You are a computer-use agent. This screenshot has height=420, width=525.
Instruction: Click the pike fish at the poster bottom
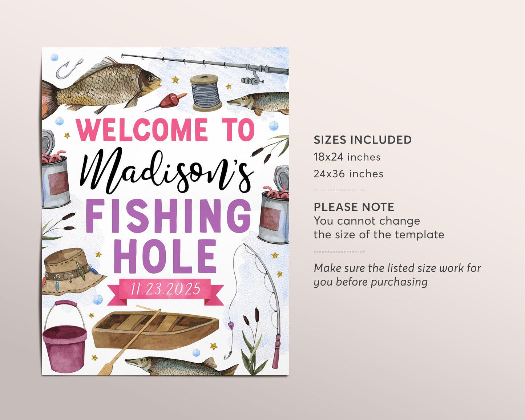point(181,366)
